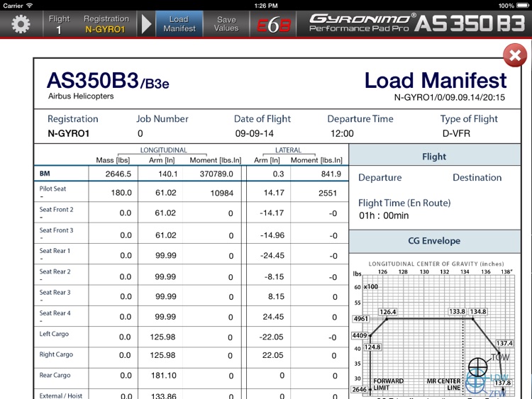Tap Registration N-GYRO1 in the toolbar
This screenshot has width=532, height=399.
coord(106,24)
